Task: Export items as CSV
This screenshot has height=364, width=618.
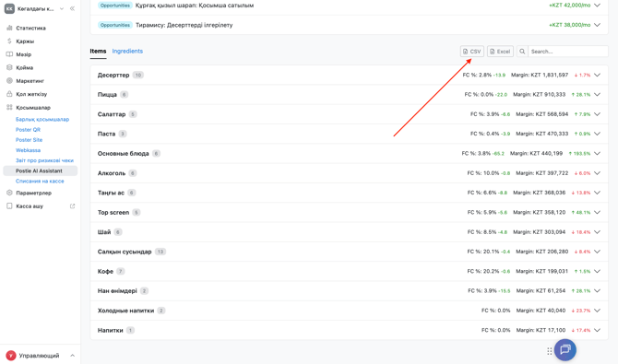Action: click(x=471, y=52)
